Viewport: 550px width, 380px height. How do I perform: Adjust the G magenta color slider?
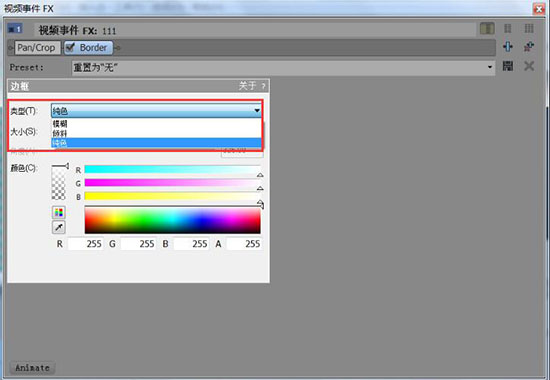tap(172, 183)
